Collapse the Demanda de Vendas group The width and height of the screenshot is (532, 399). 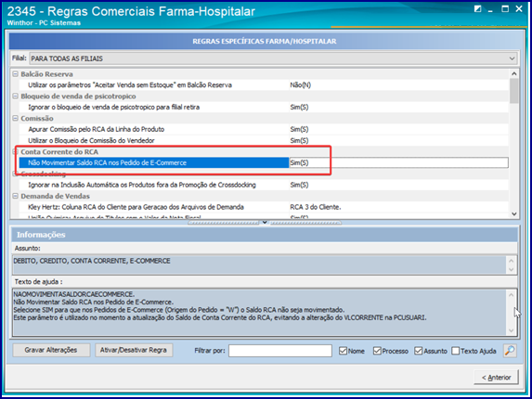point(15,196)
